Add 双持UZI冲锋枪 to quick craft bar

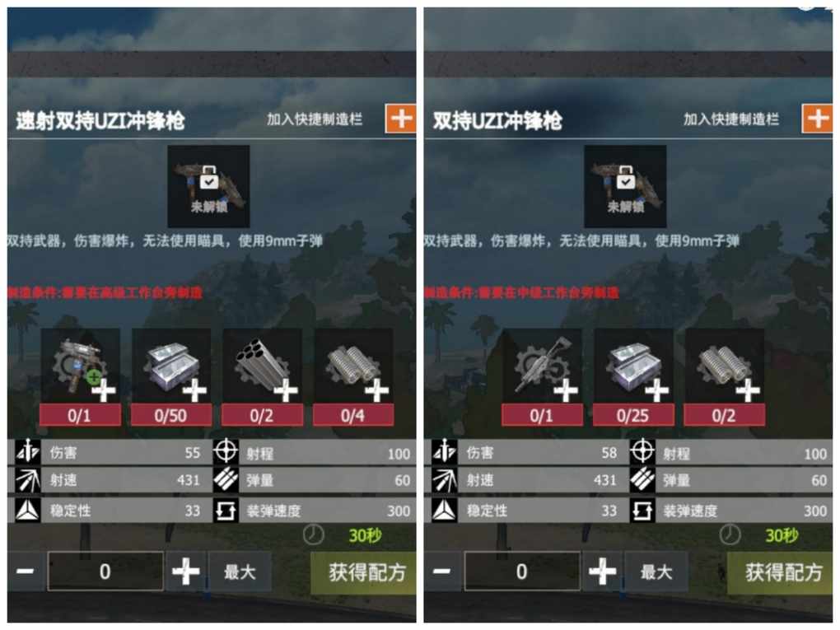click(817, 119)
